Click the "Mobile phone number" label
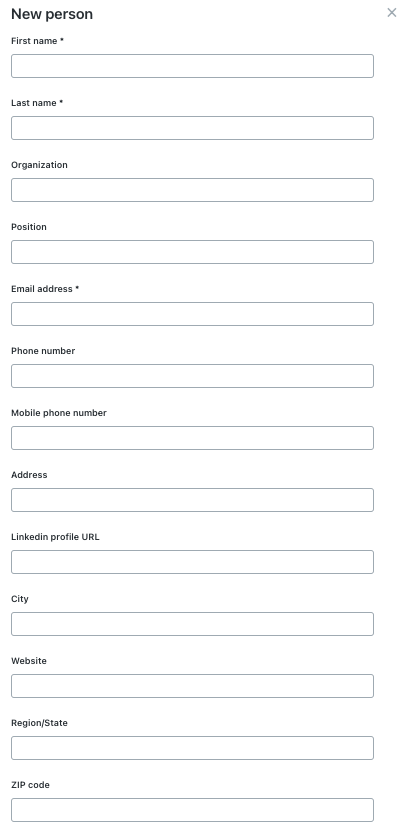Viewport: 398px width, 829px height. tap(59, 413)
